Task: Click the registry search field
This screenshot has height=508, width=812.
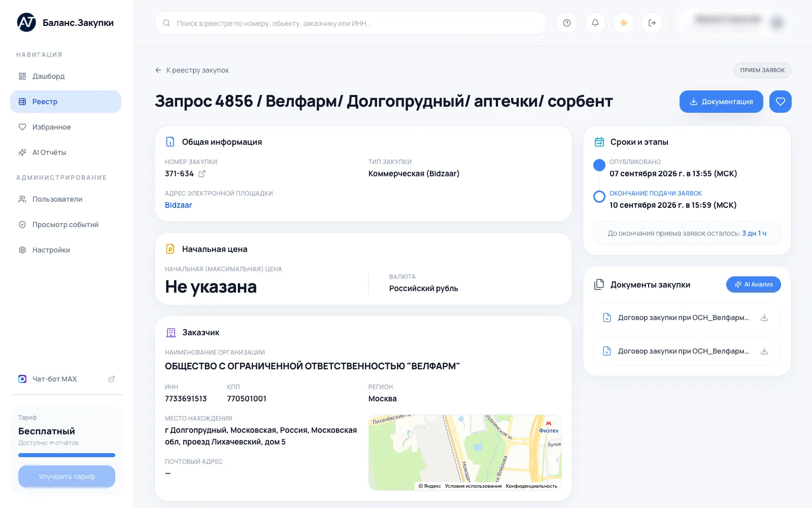Action: pyautogui.click(x=351, y=23)
